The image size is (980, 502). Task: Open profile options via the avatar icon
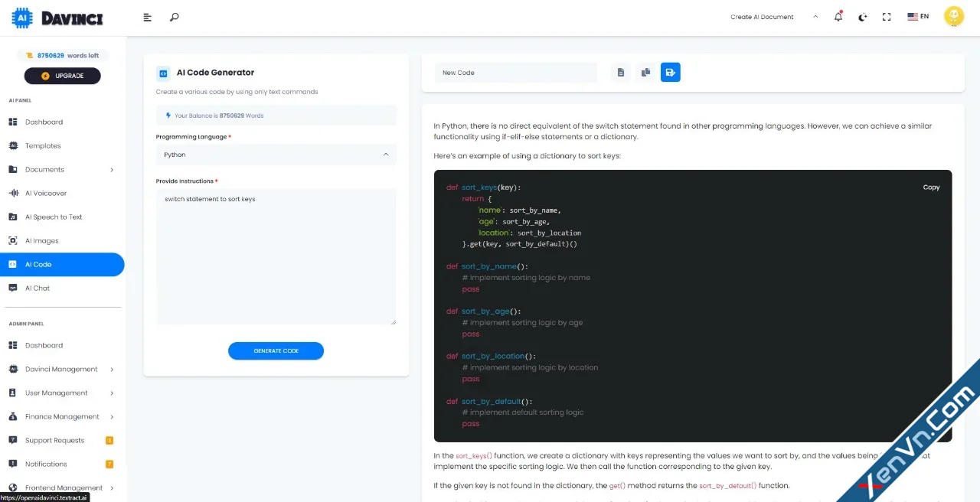pos(953,15)
